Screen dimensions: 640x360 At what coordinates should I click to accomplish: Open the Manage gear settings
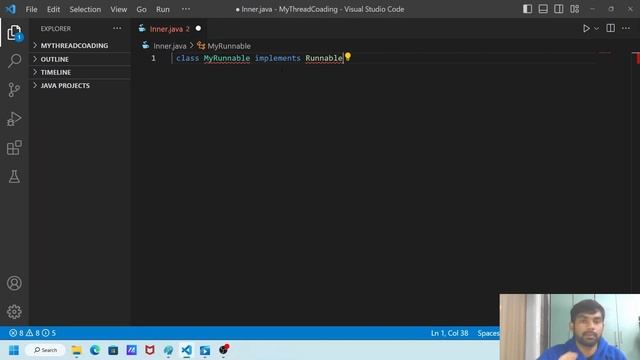(x=14, y=312)
